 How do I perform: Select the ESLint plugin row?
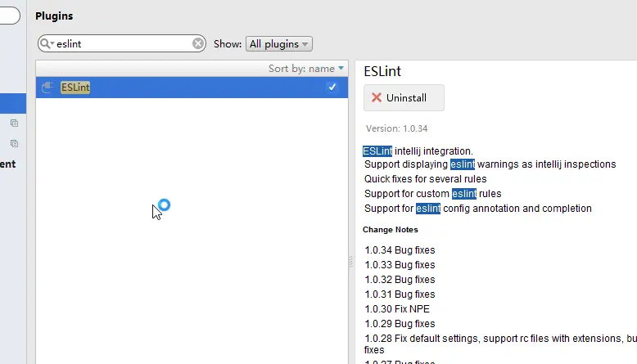click(x=192, y=88)
